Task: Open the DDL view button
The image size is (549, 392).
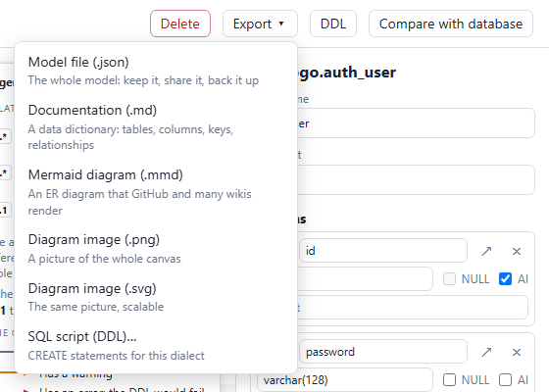Action: tap(333, 24)
